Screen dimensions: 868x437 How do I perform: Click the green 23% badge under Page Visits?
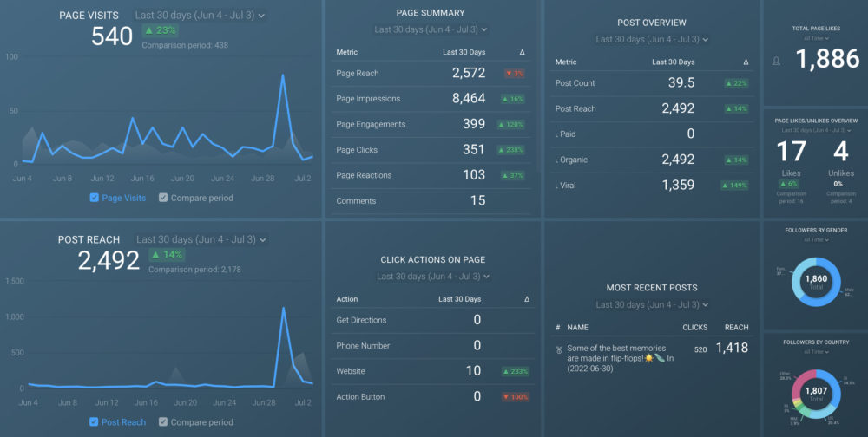tap(160, 29)
